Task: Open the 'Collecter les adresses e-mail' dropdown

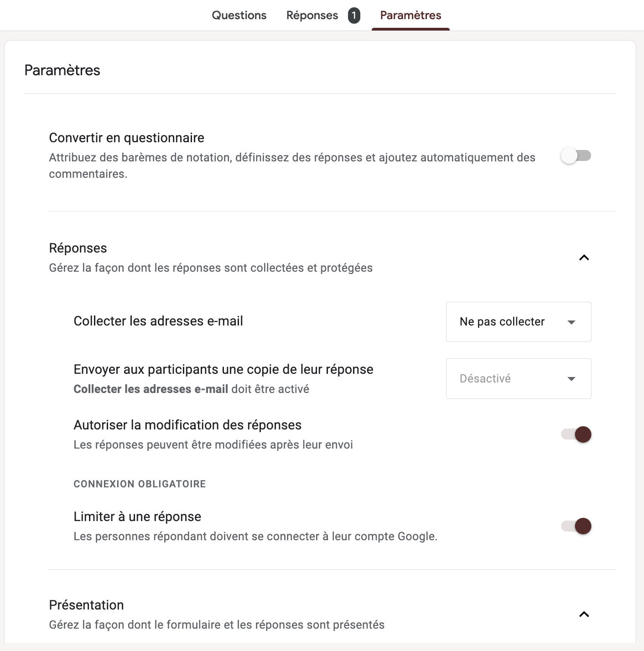Action: click(518, 322)
